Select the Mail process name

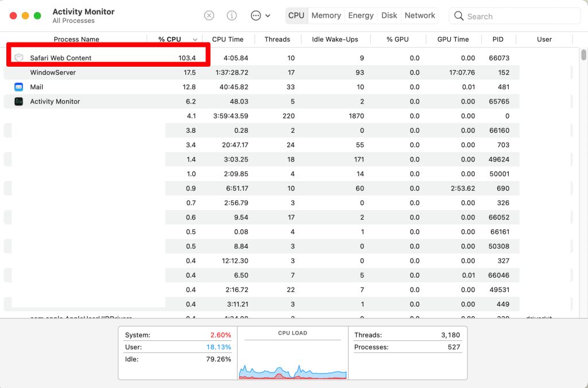point(37,87)
